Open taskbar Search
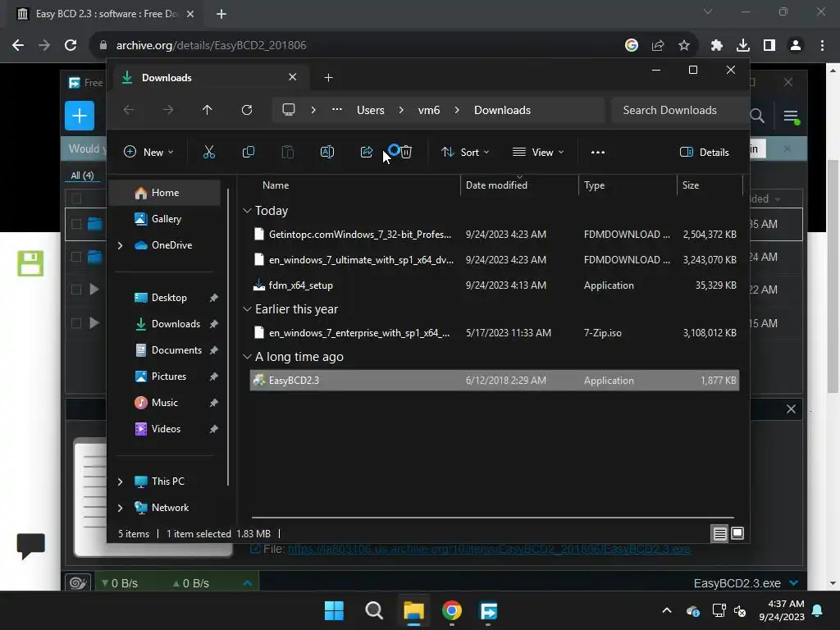The width and height of the screenshot is (840, 630). 374,610
